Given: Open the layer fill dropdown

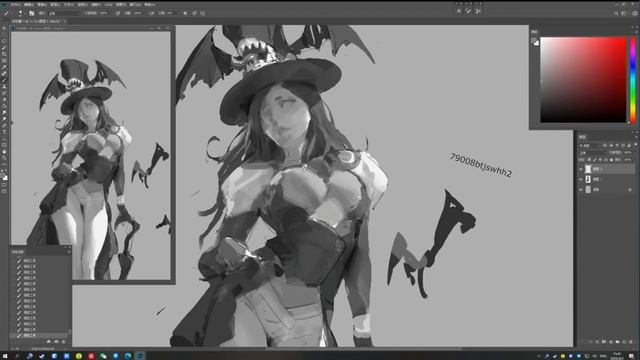Looking at the screenshot, I should click(628, 160).
